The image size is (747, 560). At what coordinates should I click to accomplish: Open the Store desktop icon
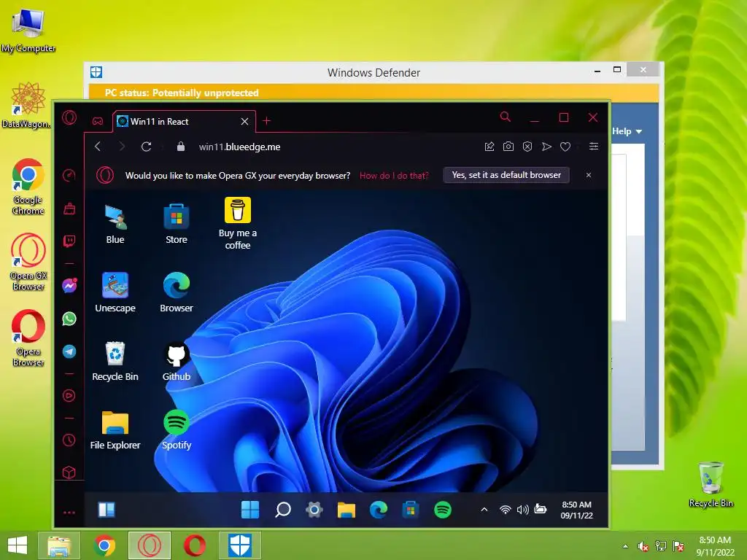click(177, 224)
